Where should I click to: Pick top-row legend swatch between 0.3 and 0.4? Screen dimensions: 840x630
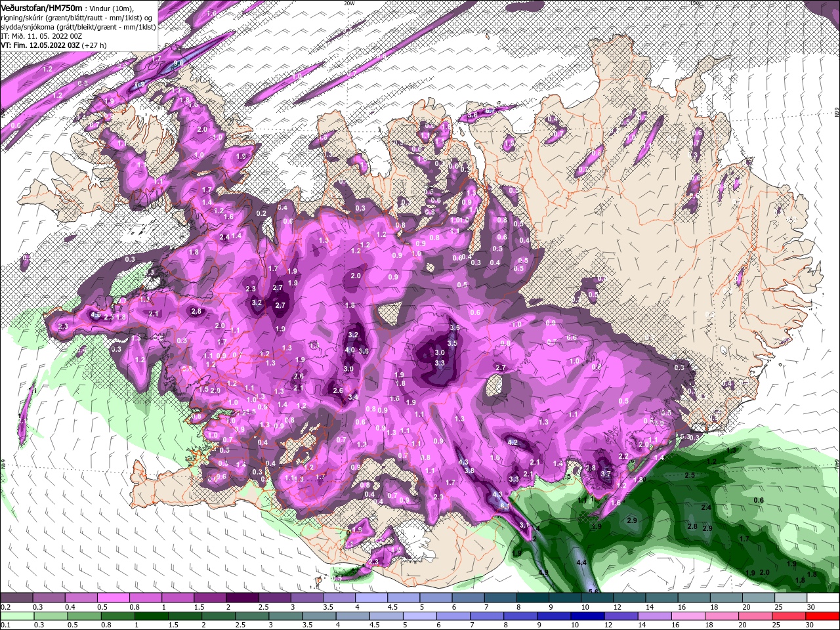(49, 597)
